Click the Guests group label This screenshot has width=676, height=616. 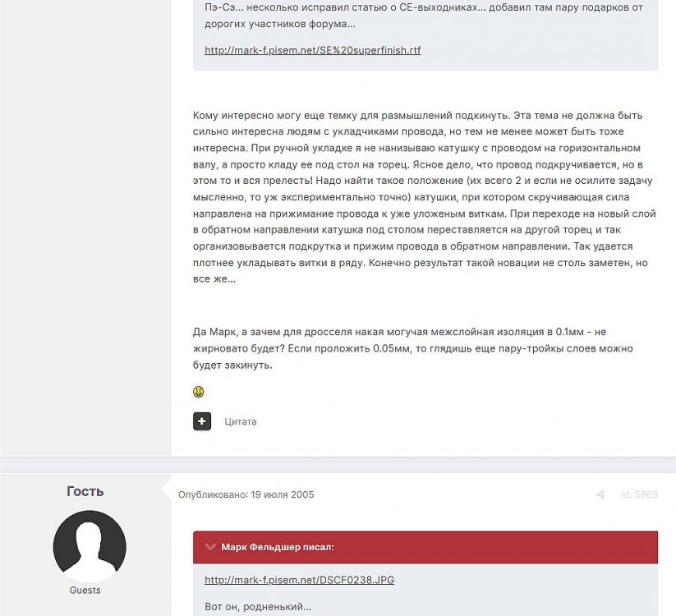point(85,590)
